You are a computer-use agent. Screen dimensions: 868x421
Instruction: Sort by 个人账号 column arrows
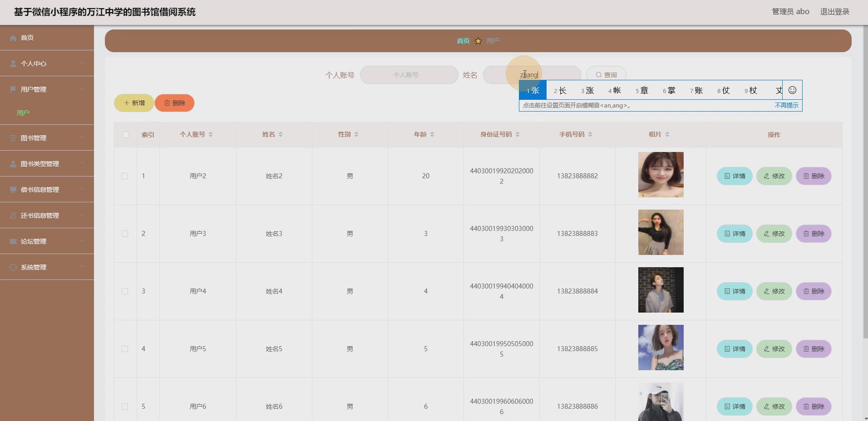[x=211, y=134]
